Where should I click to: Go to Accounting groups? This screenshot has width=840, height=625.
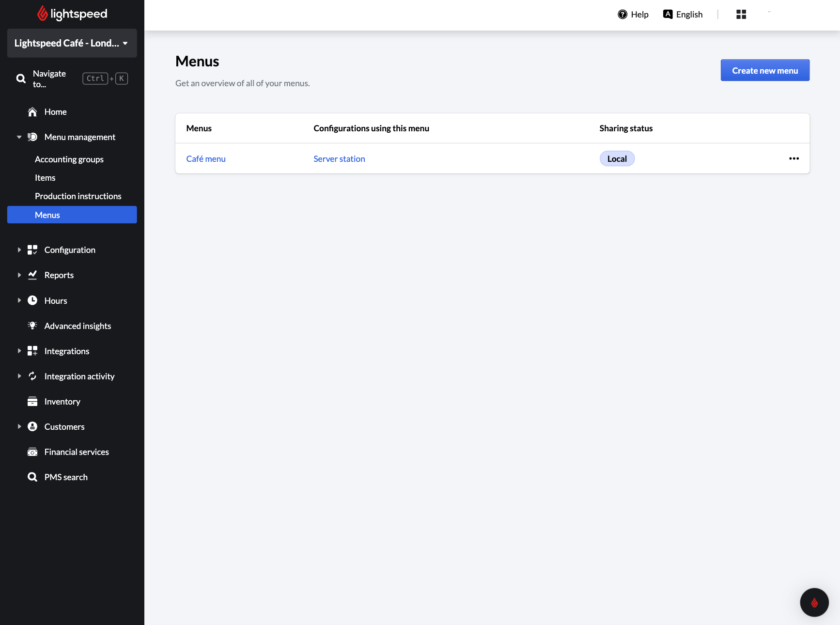69,159
